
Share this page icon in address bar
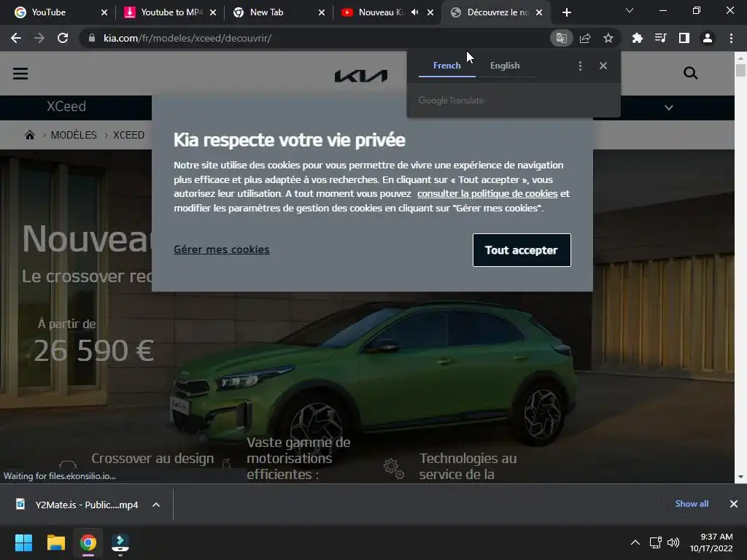pos(585,38)
